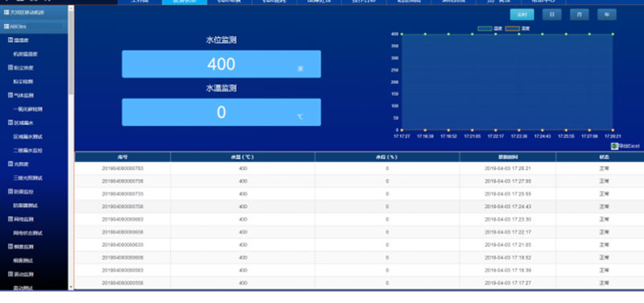
Task: Toggle the green legend series in chart
Action: 485,29
